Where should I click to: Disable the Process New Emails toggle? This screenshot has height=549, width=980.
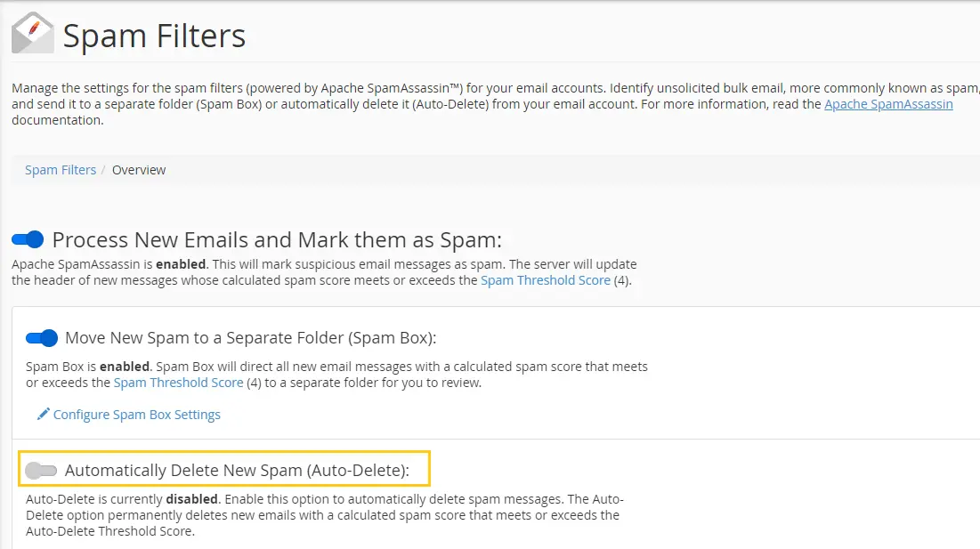point(28,239)
